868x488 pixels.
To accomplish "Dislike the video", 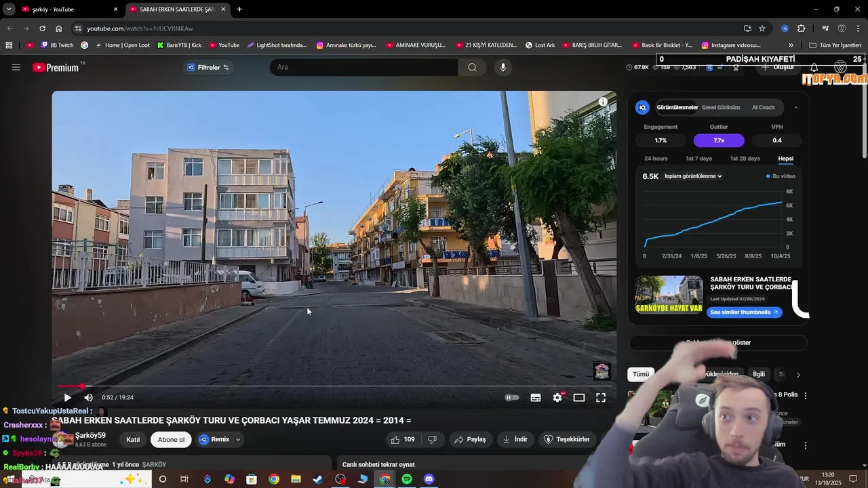I will (x=433, y=439).
